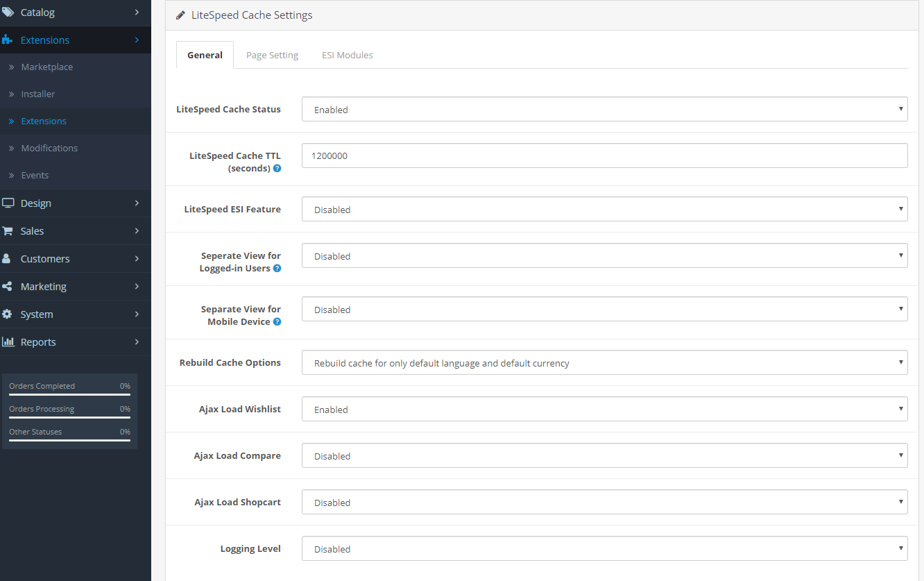Open the Logging Level dropdown
This screenshot has height=581, width=924.
tap(604, 548)
